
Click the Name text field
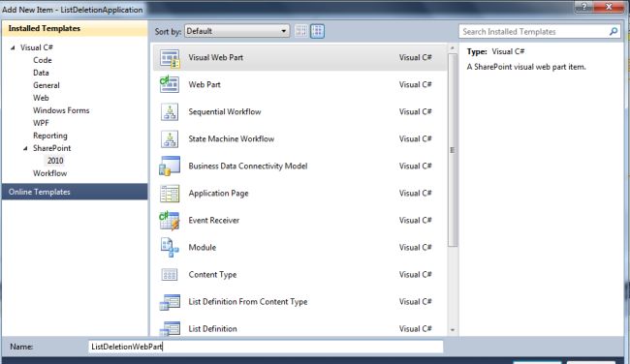tap(266, 347)
